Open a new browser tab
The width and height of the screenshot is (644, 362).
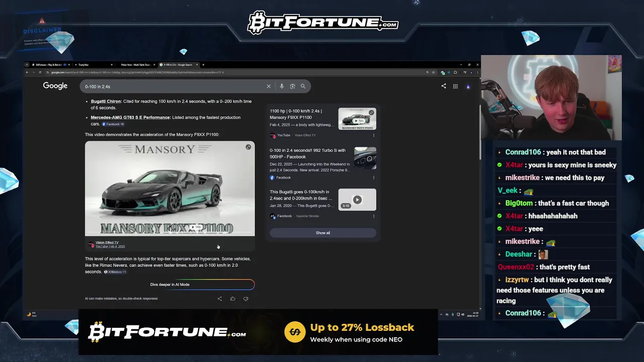(x=203, y=64)
